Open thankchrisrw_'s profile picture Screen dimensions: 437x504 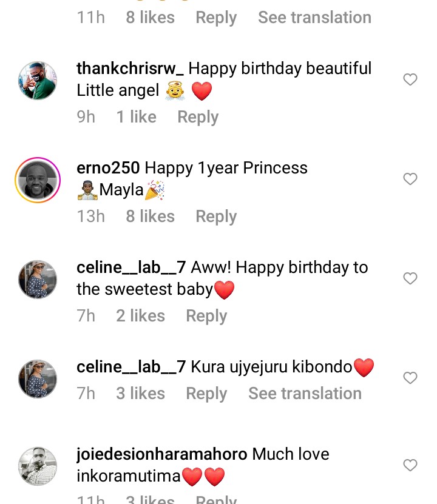click(x=38, y=80)
